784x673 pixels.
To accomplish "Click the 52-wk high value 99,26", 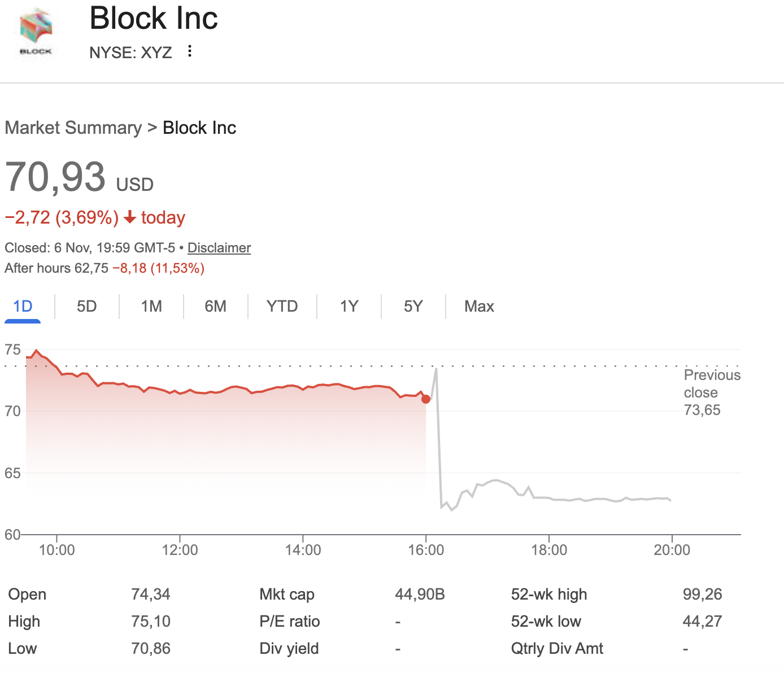I will [702, 595].
